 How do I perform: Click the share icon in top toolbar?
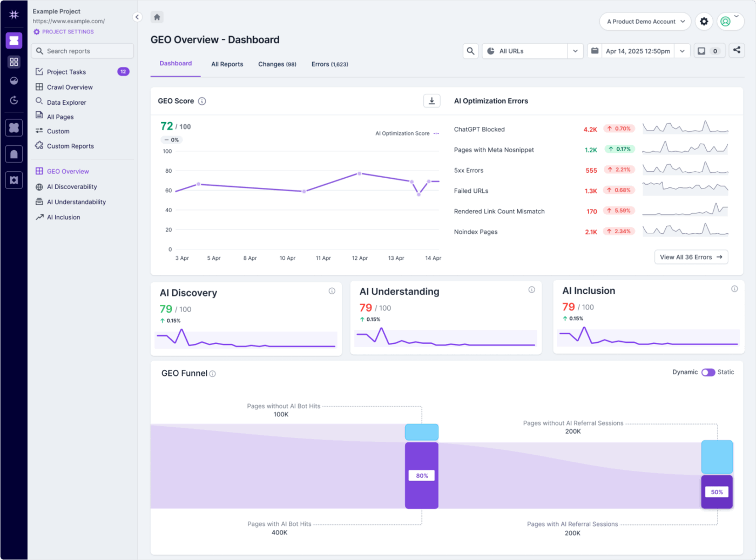coord(737,50)
